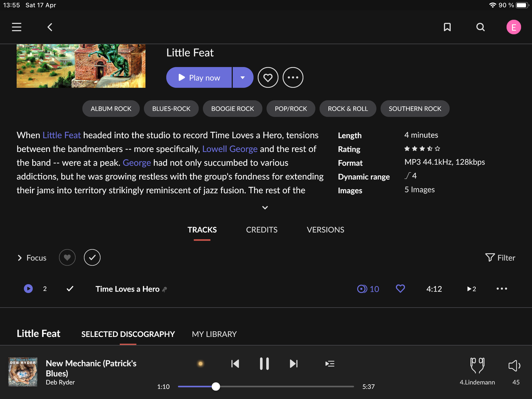This screenshot has height=399, width=532.
Task: Toggle the favorites-only heart filter
Action: pyautogui.click(x=67, y=258)
